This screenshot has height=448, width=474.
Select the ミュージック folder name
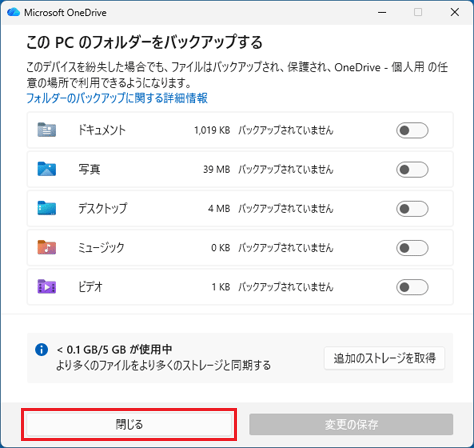pyautogui.click(x=101, y=248)
